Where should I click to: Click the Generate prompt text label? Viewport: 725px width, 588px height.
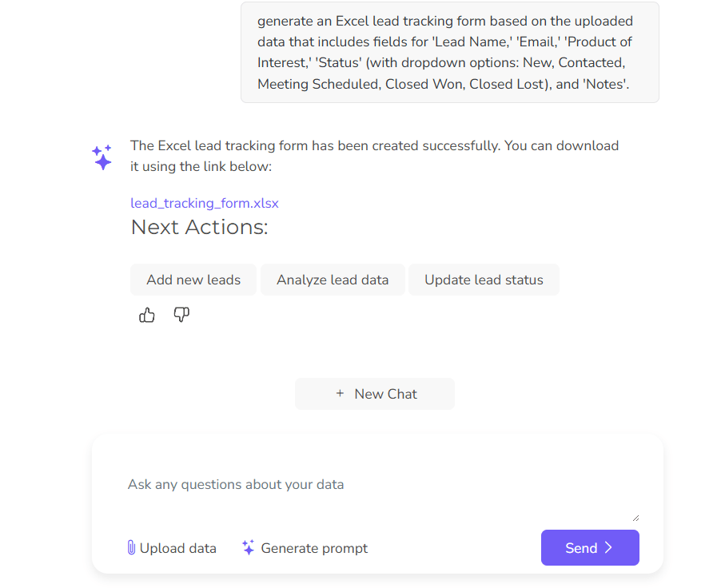point(314,548)
